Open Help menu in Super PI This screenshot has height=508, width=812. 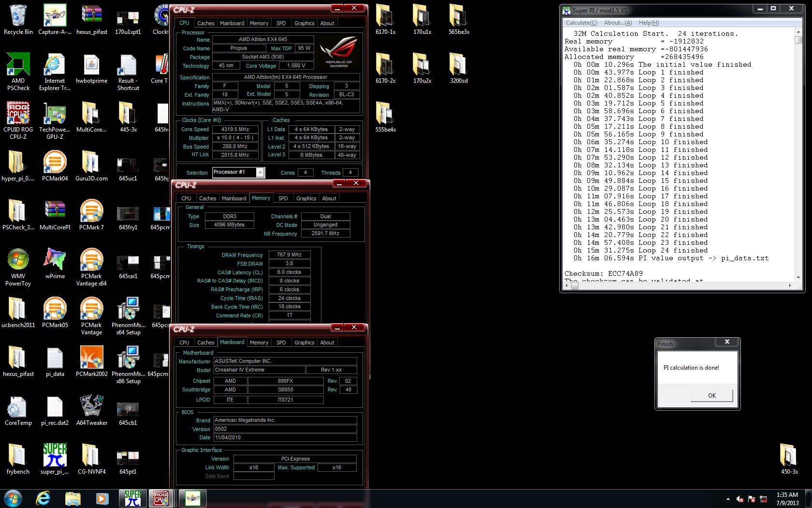tap(649, 23)
